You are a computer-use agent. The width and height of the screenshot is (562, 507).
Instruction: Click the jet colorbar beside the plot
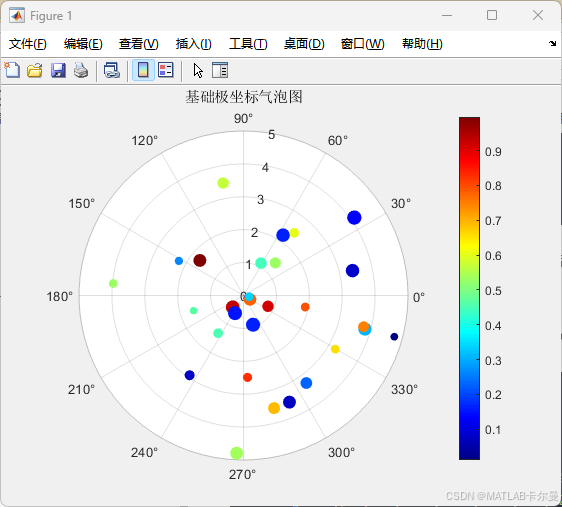pos(469,288)
